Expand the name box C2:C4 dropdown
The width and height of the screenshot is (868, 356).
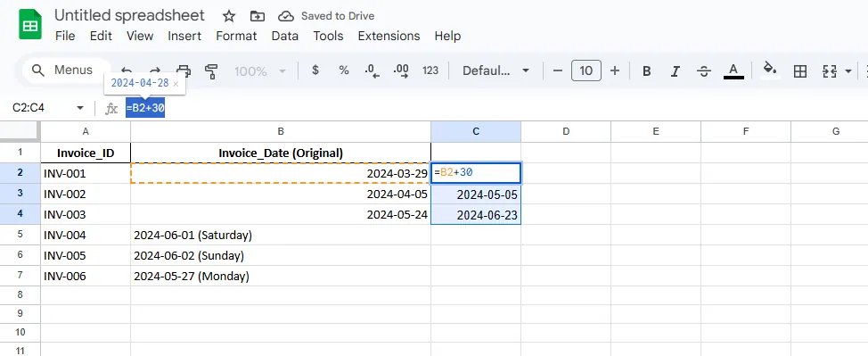[x=80, y=108]
